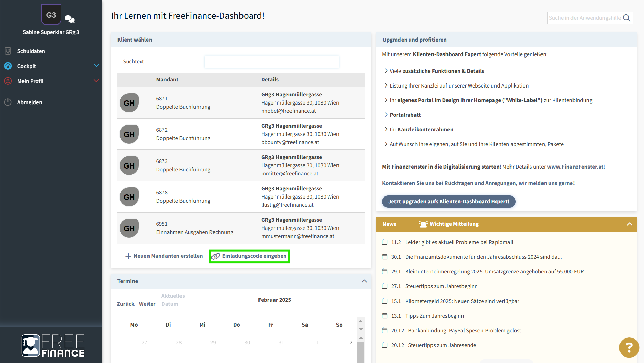Go to next month with Weiter
644x363 pixels.
[147, 304]
